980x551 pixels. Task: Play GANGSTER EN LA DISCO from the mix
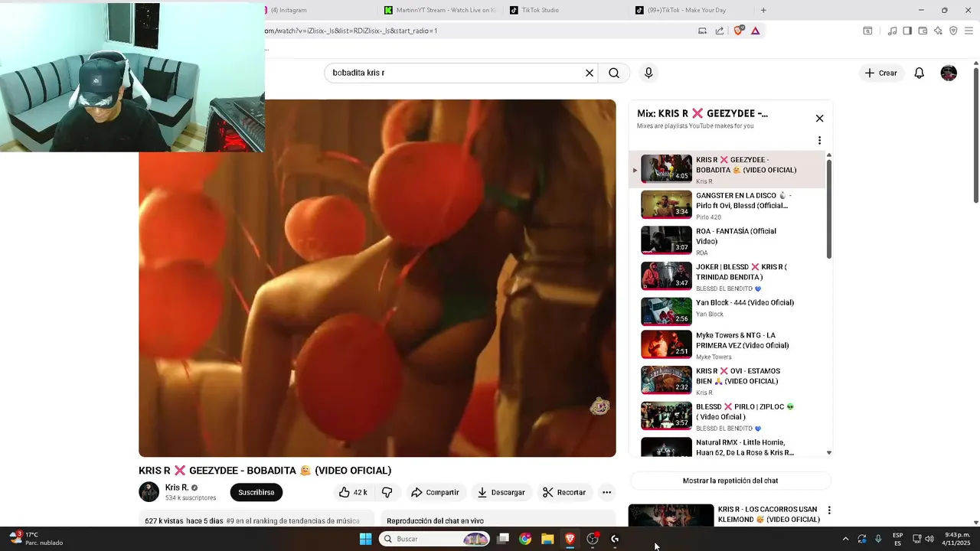[728, 205]
